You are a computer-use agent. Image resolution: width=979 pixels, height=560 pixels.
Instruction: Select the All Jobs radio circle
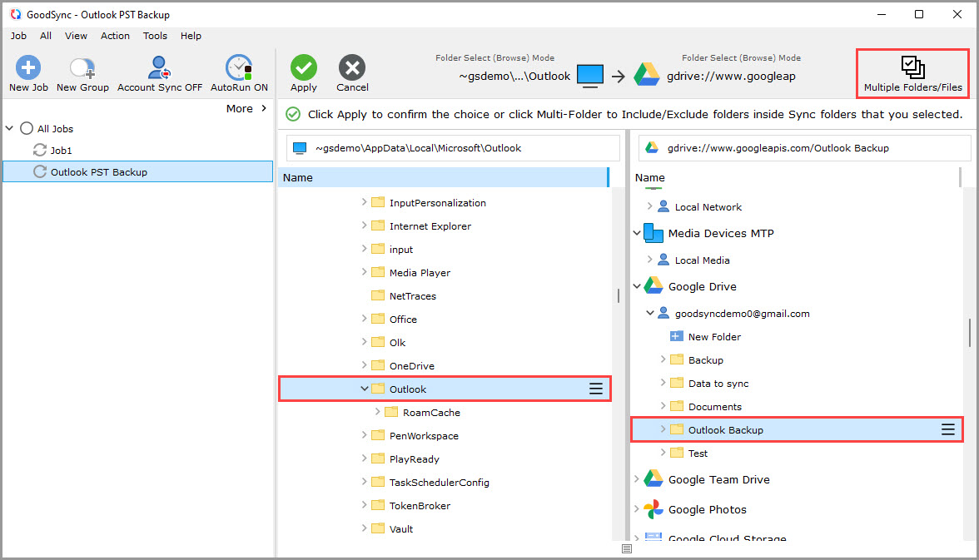(27, 129)
